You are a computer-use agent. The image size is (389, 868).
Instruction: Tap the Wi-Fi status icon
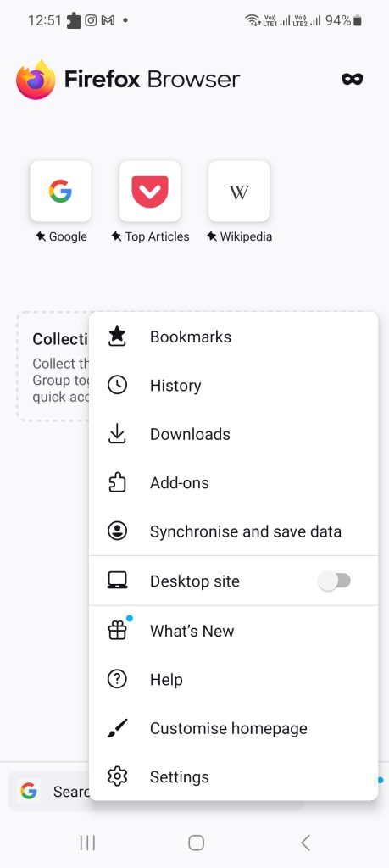click(x=253, y=20)
